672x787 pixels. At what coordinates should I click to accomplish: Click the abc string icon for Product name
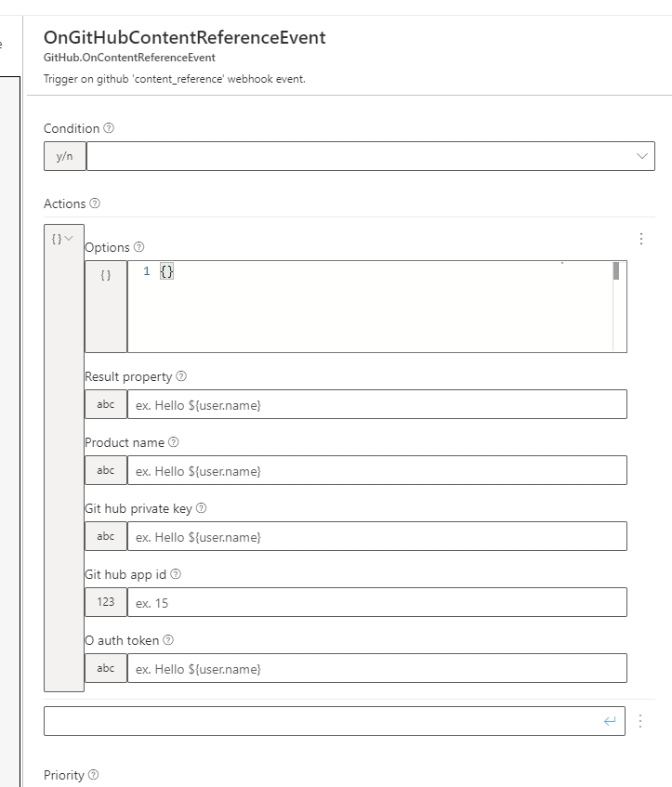[105, 470]
